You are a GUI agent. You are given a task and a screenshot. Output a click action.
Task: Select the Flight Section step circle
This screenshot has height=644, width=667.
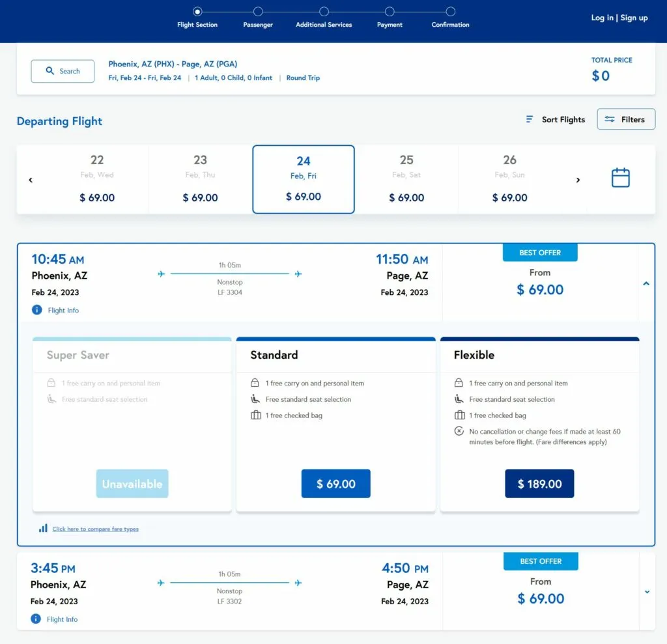tap(197, 12)
